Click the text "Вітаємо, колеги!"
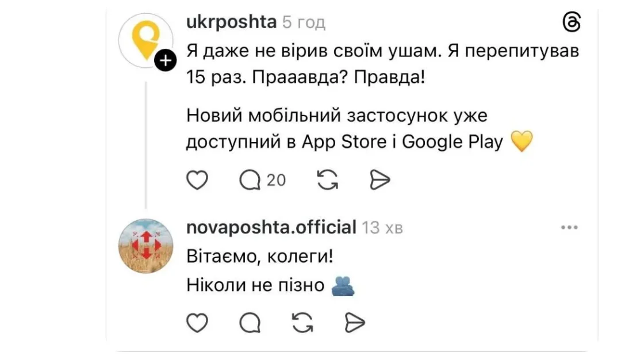Screen dimensions: 644x360 click(260, 256)
